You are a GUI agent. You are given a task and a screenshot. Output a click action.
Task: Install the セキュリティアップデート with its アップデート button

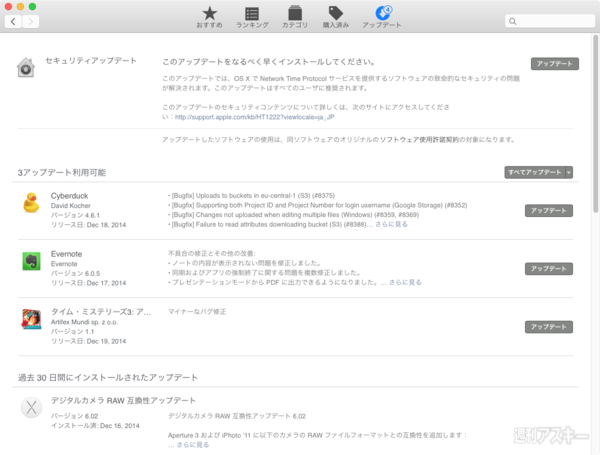554,64
